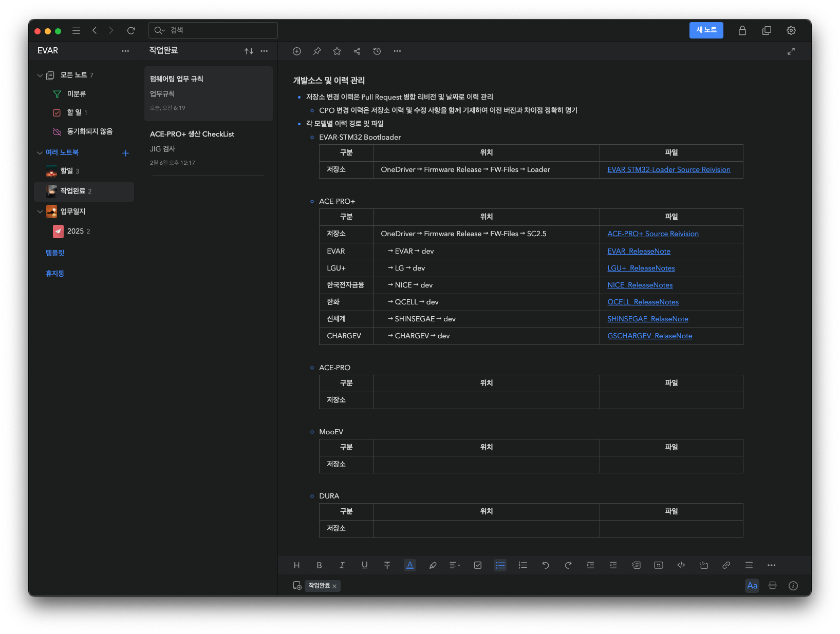Open ACE-PRO+ Source Reivision link
Screen dimensions: 840x634
click(653, 234)
